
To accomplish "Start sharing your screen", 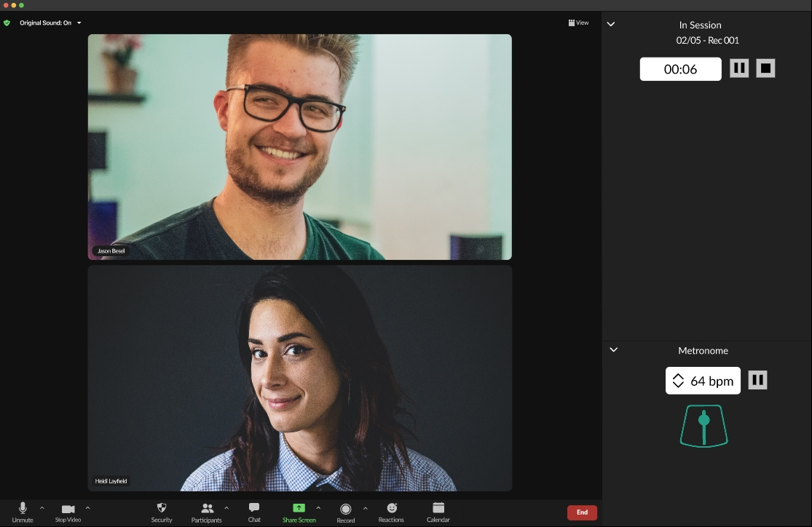I will pos(298,512).
